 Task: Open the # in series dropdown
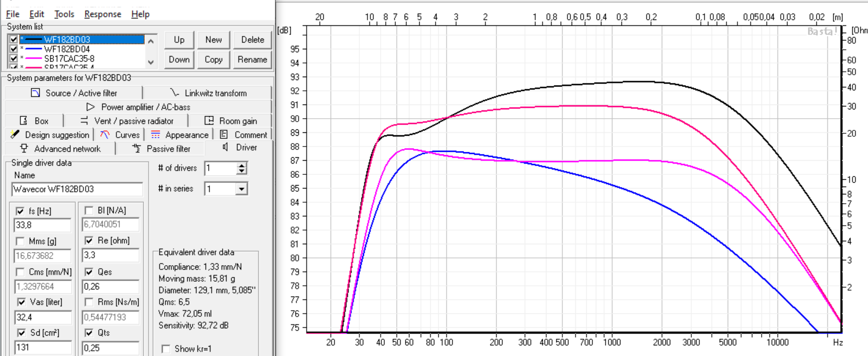(241, 189)
